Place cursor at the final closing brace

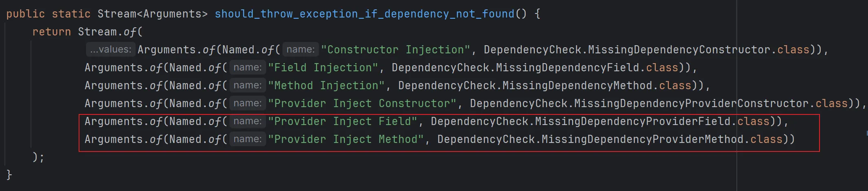pyautogui.click(x=9, y=175)
